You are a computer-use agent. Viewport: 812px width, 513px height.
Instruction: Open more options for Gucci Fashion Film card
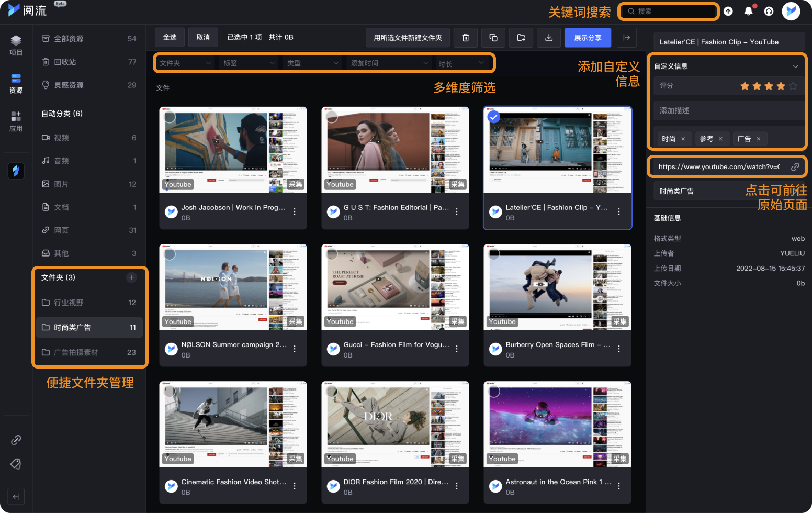[457, 349]
